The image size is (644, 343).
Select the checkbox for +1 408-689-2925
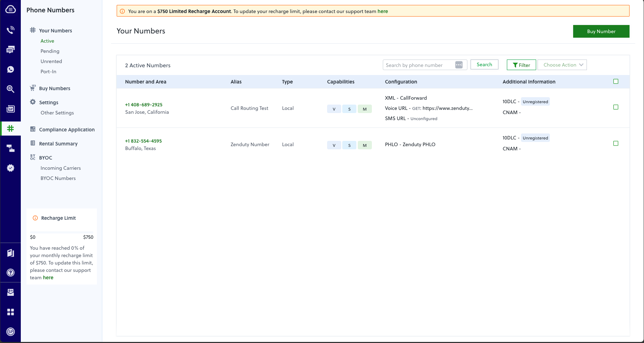(x=616, y=107)
